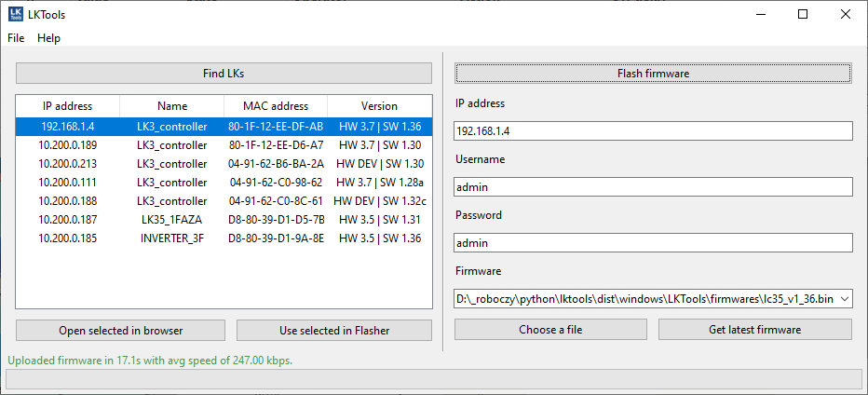Expand the Firmware path dropdown arrow
The image size is (868, 395).
point(845,299)
